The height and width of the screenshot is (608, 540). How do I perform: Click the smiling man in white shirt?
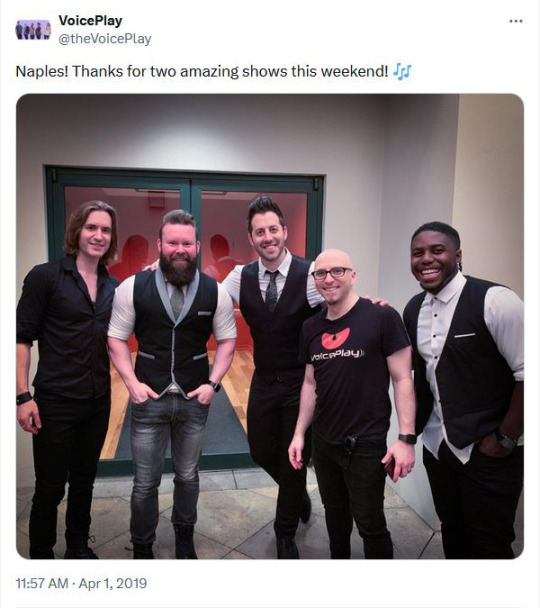click(x=465, y=390)
